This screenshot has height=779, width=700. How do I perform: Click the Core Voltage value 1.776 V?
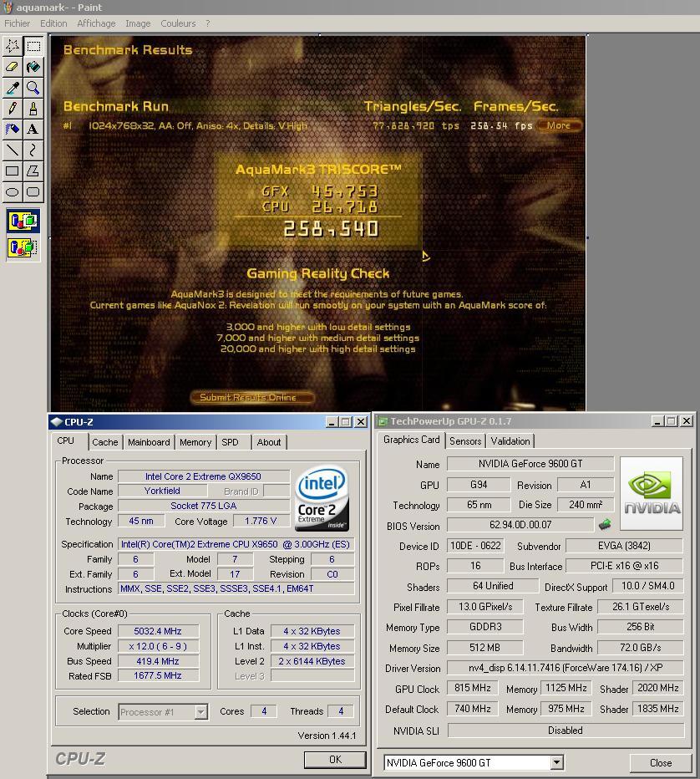click(x=261, y=521)
